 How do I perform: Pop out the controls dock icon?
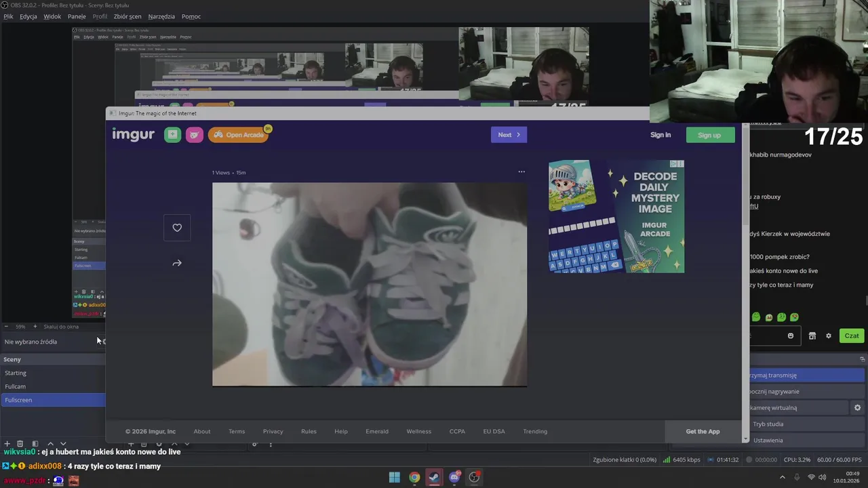point(862,359)
